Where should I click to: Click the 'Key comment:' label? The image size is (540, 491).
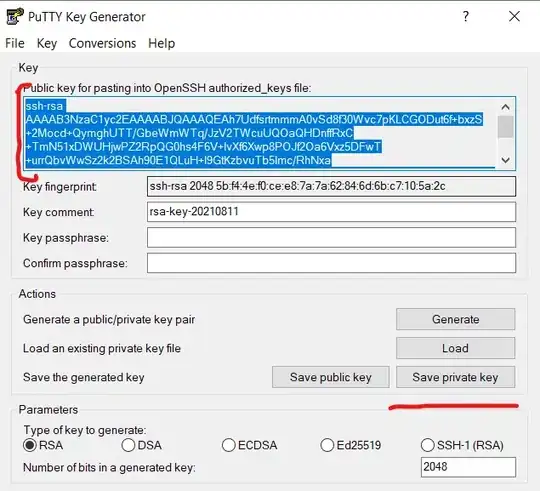click(59, 212)
